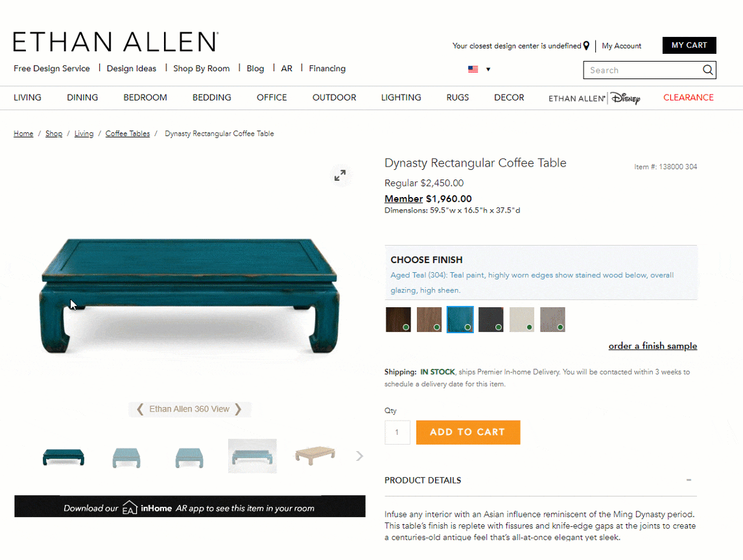Open the Bedroom menu

click(145, 98)
